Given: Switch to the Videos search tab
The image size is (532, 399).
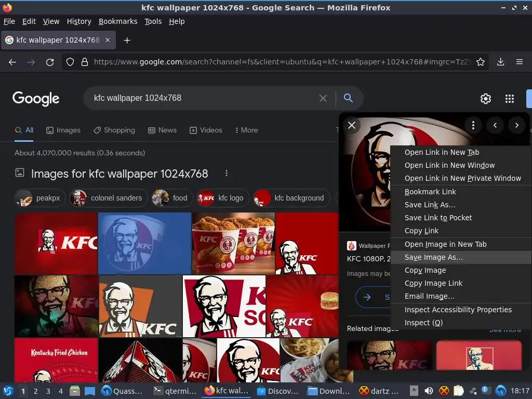Looking at the screenshot, I should pyautogui.click(x=206, y=130).
